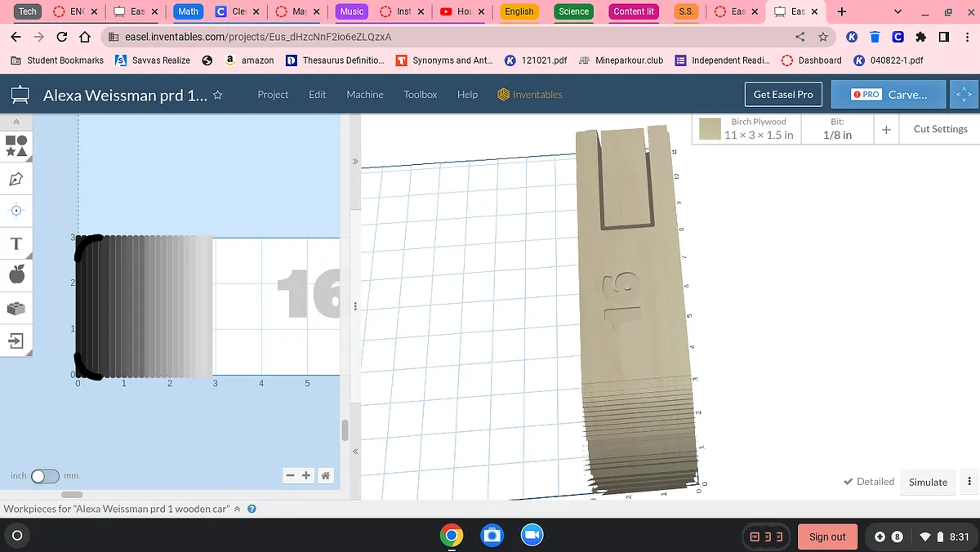Star the Alexa Weissman project title
Image resolution: width=980 pixels, height=552 pixels.
[x=217, y=95]
